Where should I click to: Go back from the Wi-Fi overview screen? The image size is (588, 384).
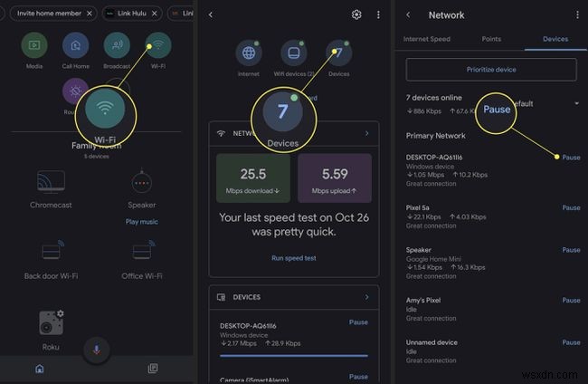click(x=211, y=14)
